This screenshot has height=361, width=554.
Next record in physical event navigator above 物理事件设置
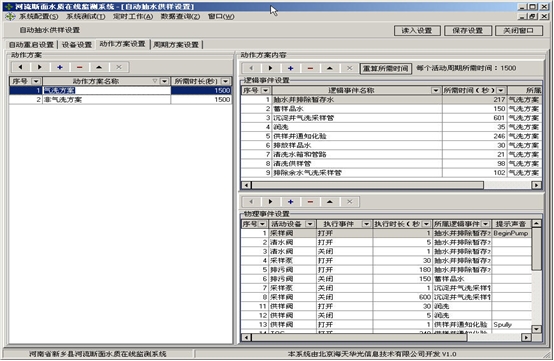(271, 202)
